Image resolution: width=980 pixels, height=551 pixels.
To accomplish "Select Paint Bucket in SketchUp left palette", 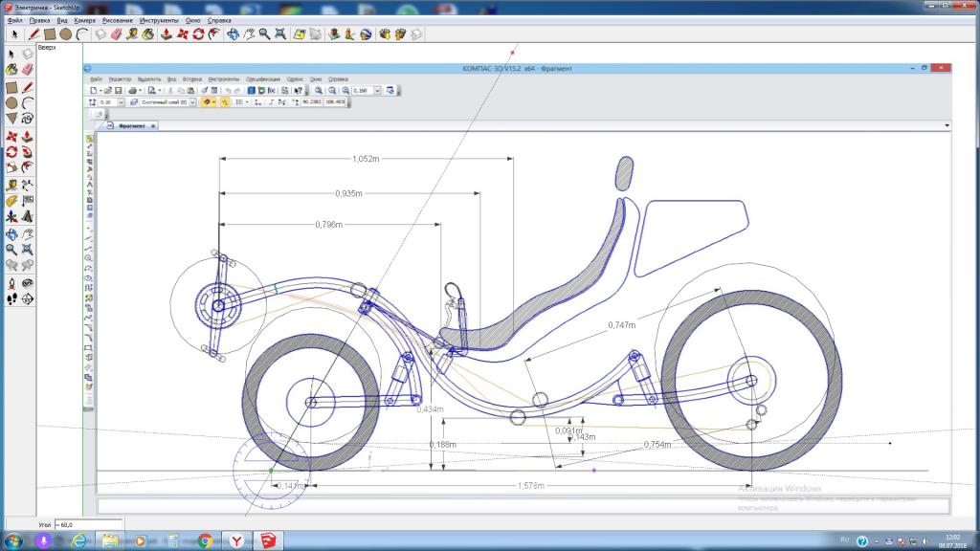I will [x=11, y=69].
